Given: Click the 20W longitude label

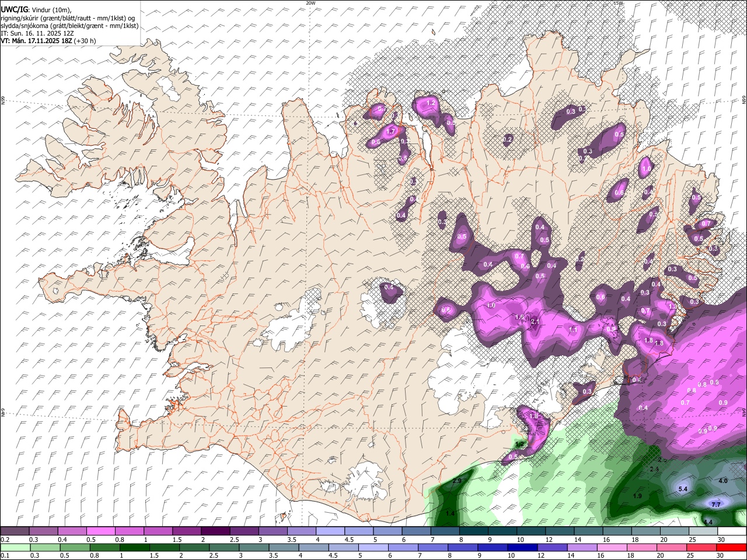Looking at the screenshot, I should pyautogui.click(x=310, y=3).
